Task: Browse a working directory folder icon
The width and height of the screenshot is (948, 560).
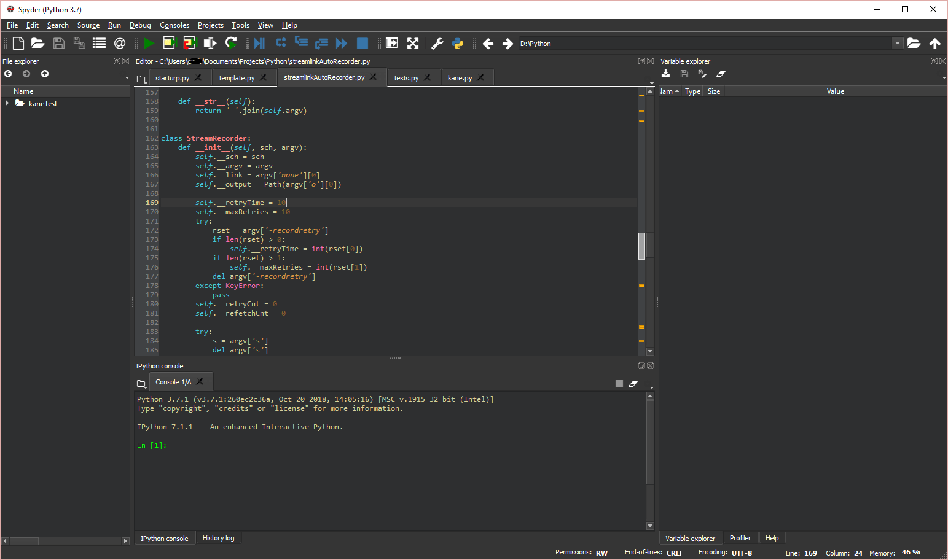Action: (914, 43)
